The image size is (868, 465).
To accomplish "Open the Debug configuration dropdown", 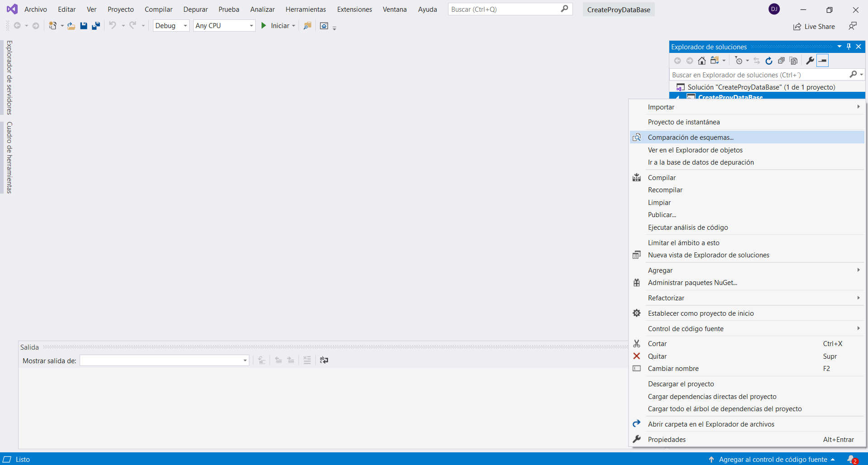I will coord(171,26).
